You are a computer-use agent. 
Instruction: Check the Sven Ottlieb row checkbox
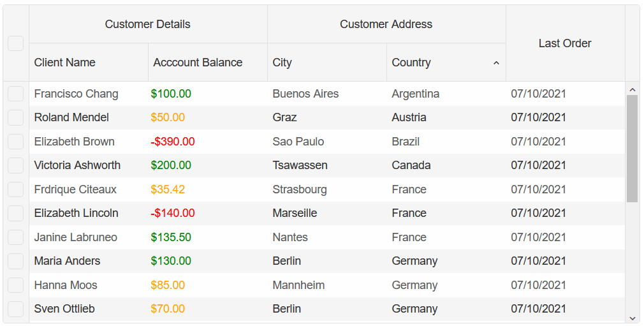pyautogui.click(x=15, y=309)
